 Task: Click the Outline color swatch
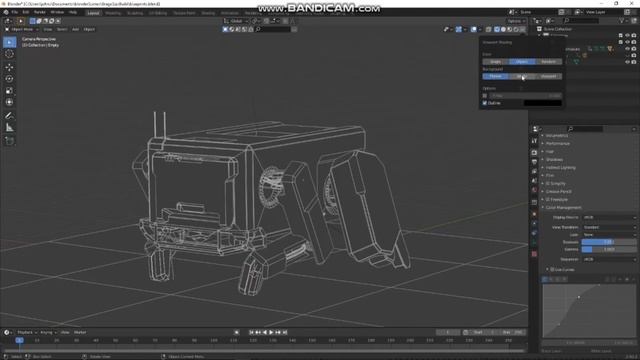pos(543,103)
